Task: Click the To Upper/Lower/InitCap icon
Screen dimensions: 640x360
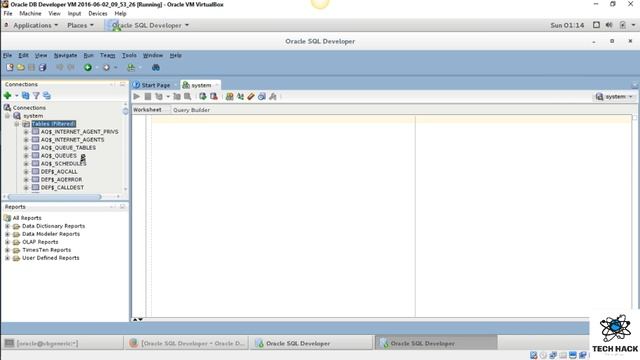Action: (x=240, y=96)
